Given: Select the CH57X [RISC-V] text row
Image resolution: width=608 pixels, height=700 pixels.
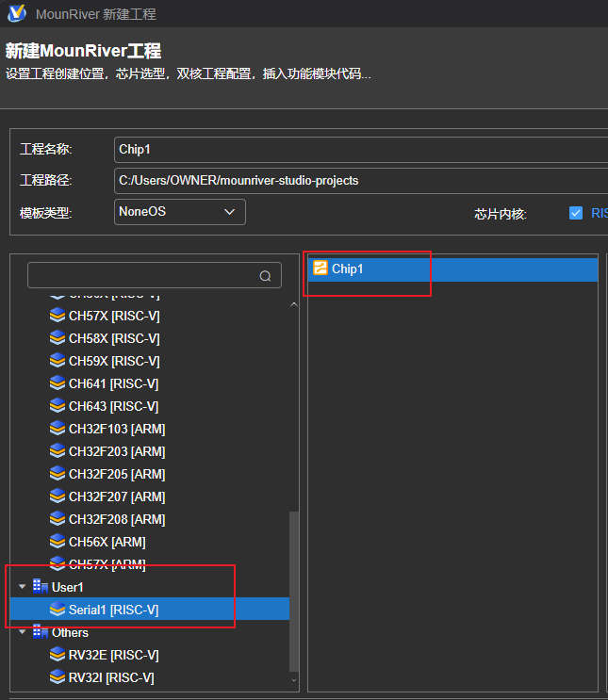Looking at the screenshot, I should pyautogui.click(x=114, y=316).
